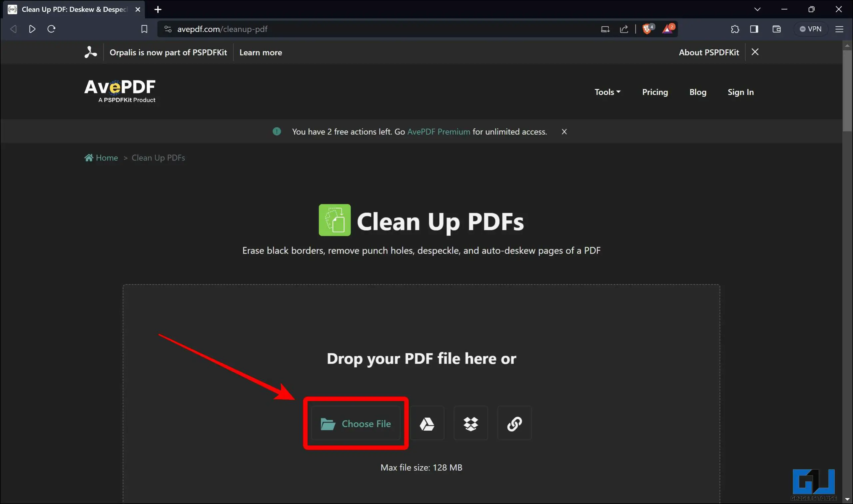Click the green info icon in notice bar

coord(277,132)
